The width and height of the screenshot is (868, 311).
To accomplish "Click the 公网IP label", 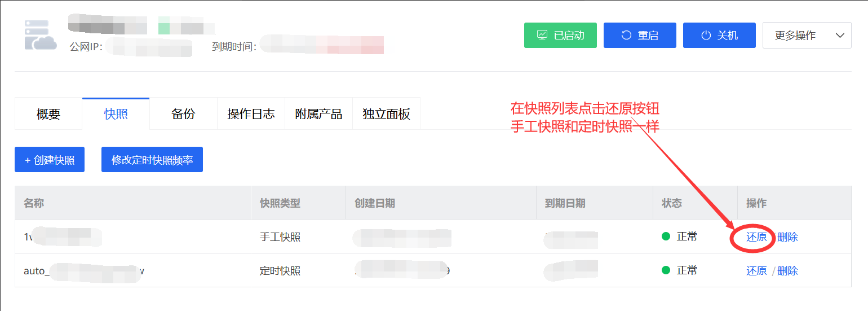I will 86,47.
